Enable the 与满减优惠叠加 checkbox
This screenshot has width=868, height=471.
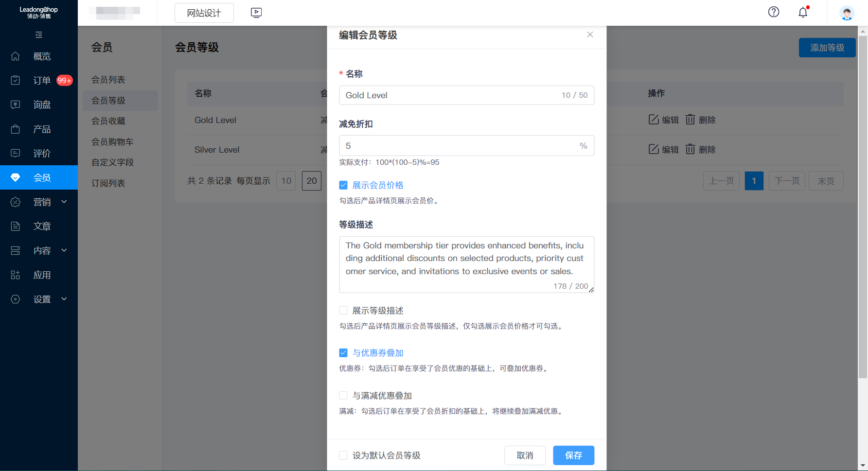[x=343, y=396]
